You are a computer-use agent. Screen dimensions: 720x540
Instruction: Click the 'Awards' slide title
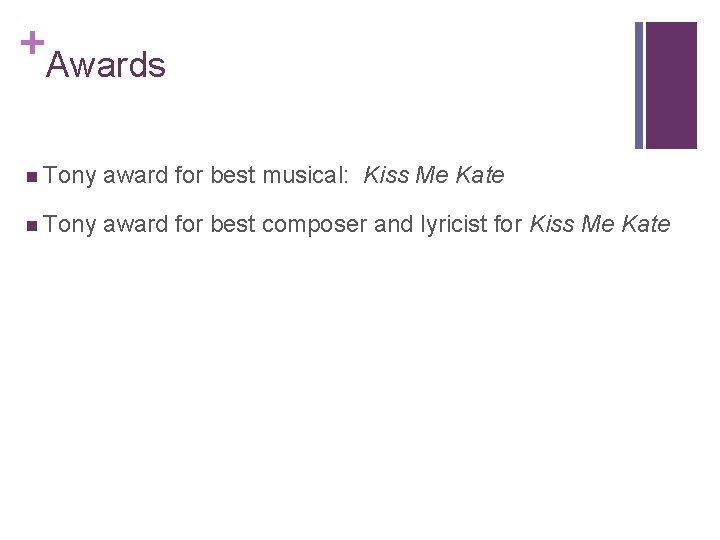(x=106, y=65)
